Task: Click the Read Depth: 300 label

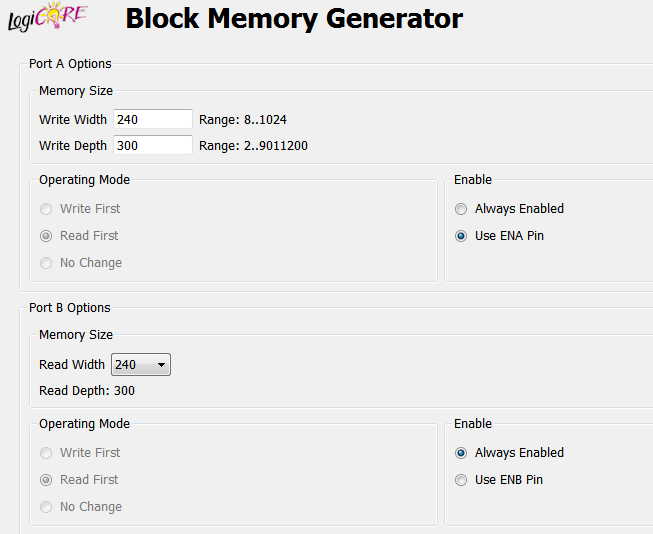Action: pyautogui.click(x=87, y=391)
